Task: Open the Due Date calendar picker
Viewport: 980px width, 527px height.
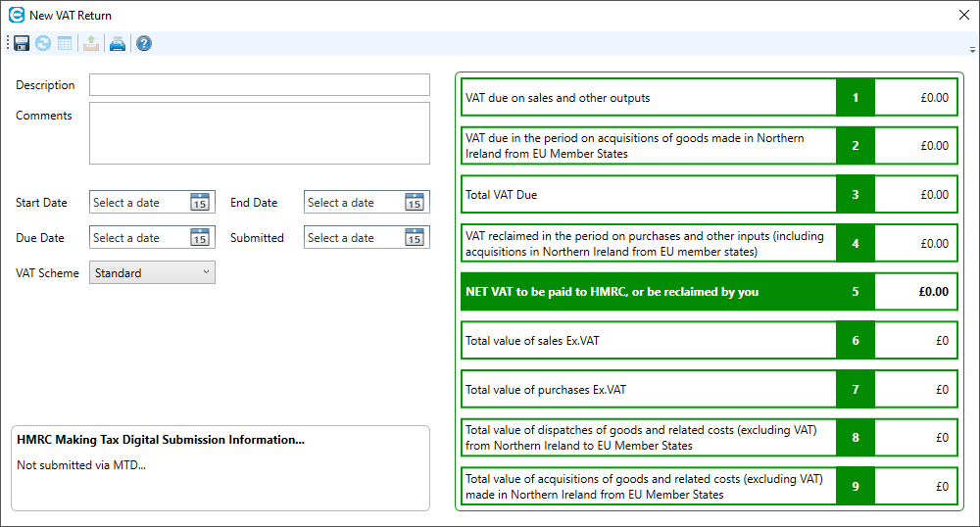Action: coord(199,238)
